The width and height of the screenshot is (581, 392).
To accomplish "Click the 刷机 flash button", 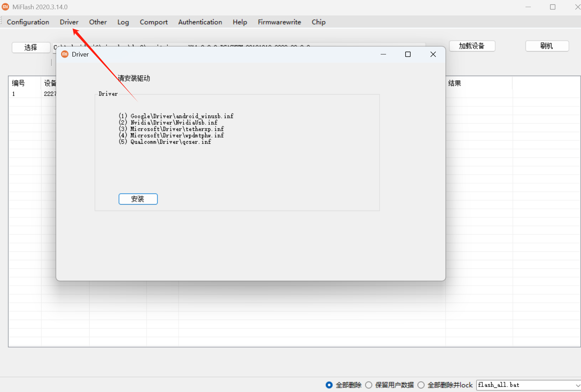I will click(x=547, y=46).
